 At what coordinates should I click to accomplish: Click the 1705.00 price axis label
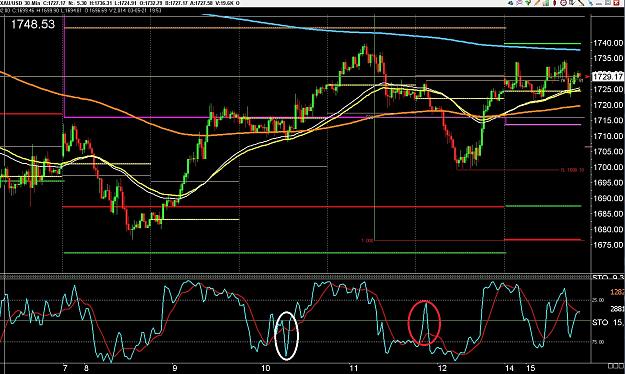(x=608, y=152)
